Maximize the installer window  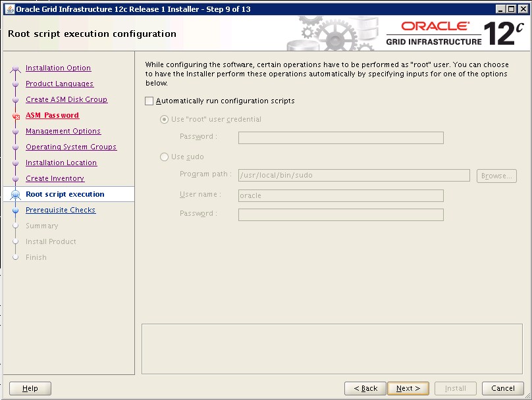[x=512, y=9]
